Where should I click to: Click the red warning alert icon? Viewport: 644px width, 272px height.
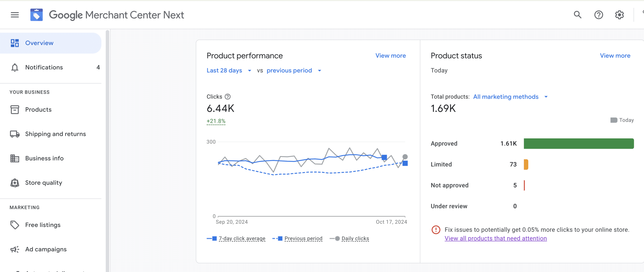coord(436,230)
